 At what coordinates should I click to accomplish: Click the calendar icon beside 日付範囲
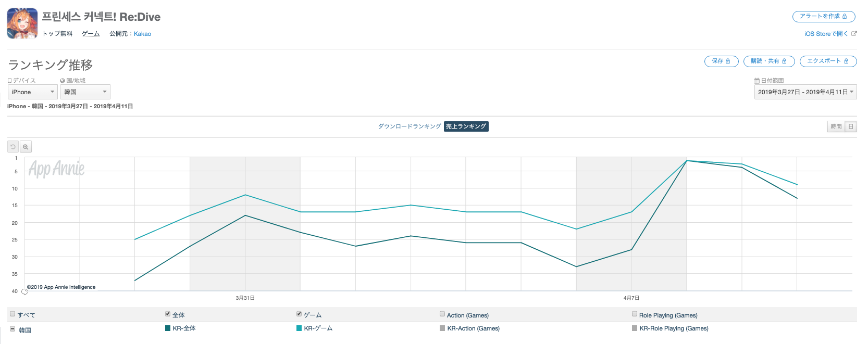pos(757,81)
